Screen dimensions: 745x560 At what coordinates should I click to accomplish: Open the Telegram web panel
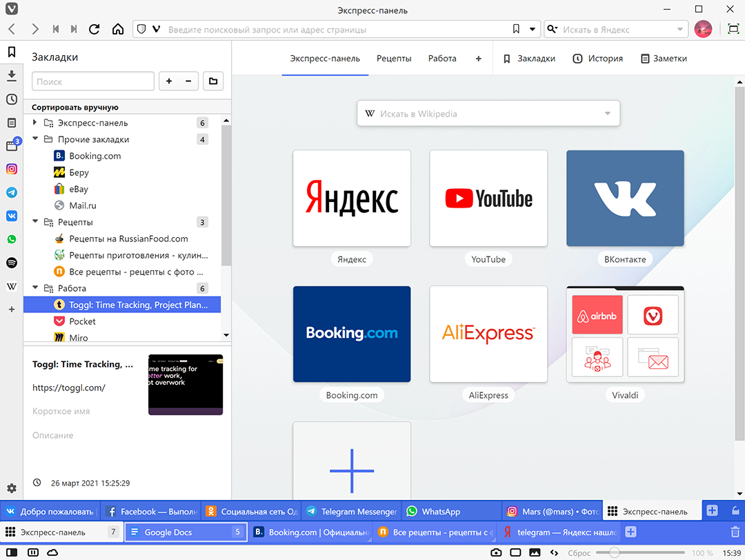click(x=12, y=192)
